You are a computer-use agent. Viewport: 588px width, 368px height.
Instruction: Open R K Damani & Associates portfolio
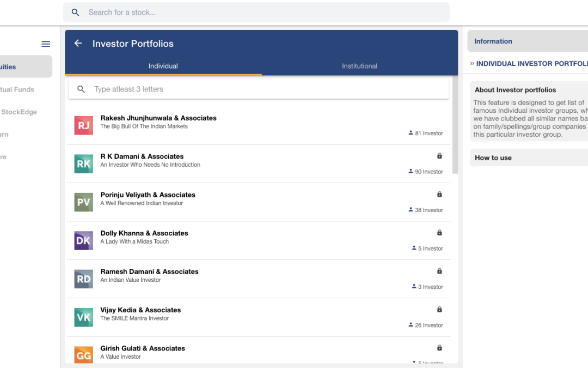[x=259, y=164]
